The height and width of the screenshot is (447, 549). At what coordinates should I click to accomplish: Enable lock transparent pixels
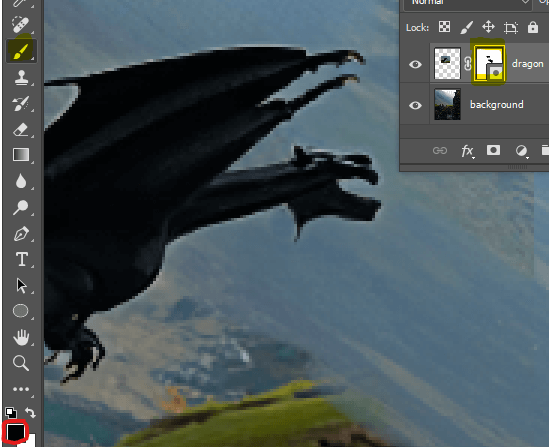pos(444,27)
